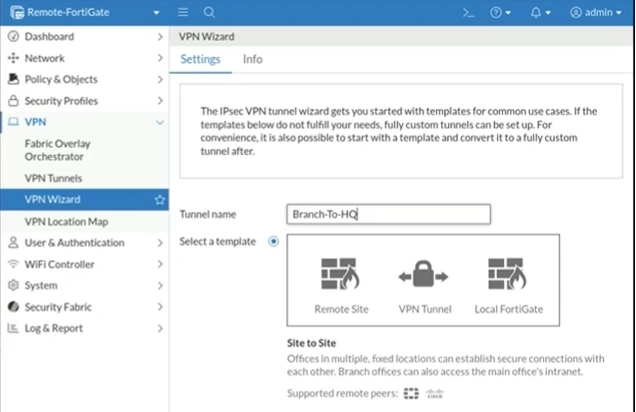The image size is (636, 412).
Task: Click the Policy & Objects icon
Action: [x=13, y=79]
